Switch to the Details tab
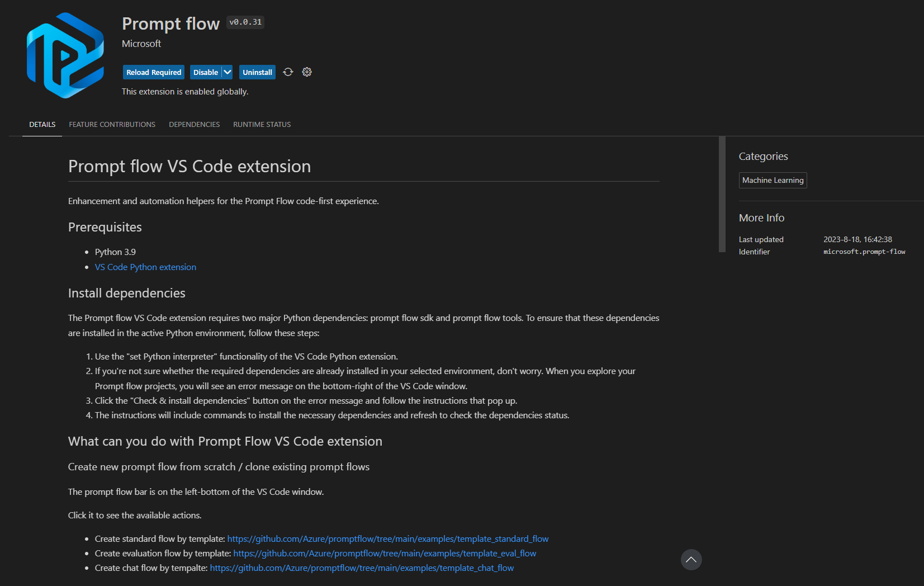This screenshot has width=924, height=586. tap(42, 125)
